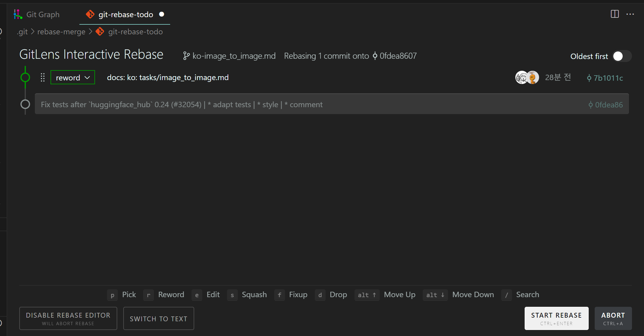The height and width of the screenshot is (336, 644).
Task: Select the git-rebase-todo tab
Action: pyautogui.click(x=126, y=14)
